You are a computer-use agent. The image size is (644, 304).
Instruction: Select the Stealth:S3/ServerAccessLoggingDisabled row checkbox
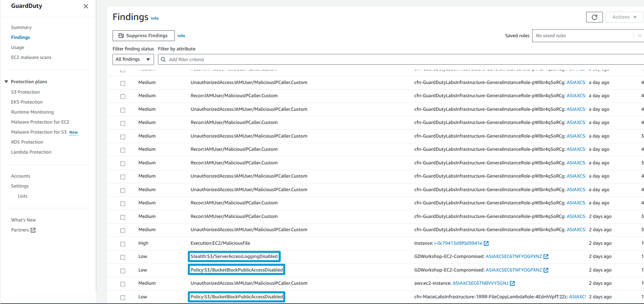click(123, 257)
